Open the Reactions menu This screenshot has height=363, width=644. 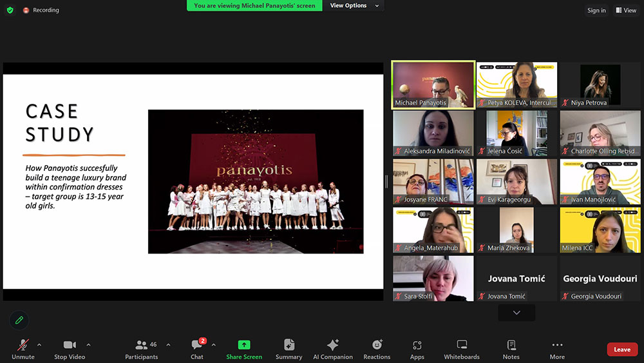click(x=377, y=349)
